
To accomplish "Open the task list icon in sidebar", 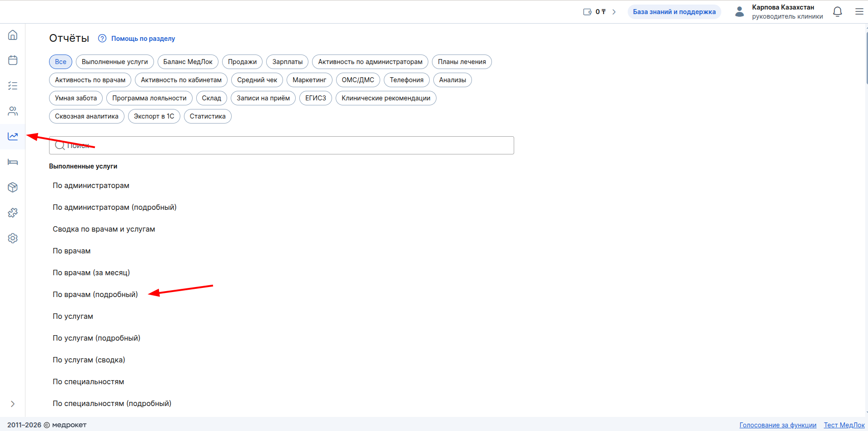I will (13, 86).
